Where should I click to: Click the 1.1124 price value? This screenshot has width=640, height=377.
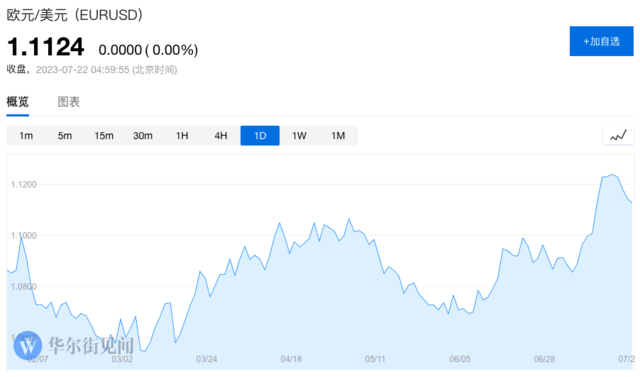tap(46, 47)
